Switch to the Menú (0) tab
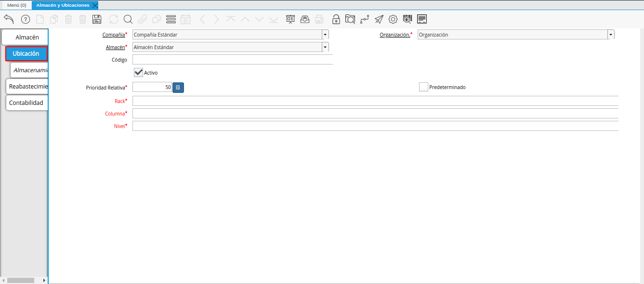644x284 pixels. coord(17,5)
